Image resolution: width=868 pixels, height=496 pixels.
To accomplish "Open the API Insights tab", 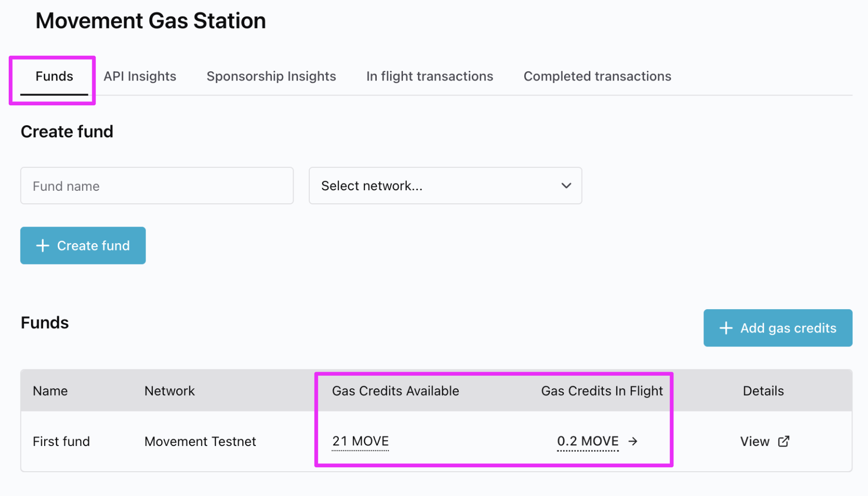I will click(140, 76).
